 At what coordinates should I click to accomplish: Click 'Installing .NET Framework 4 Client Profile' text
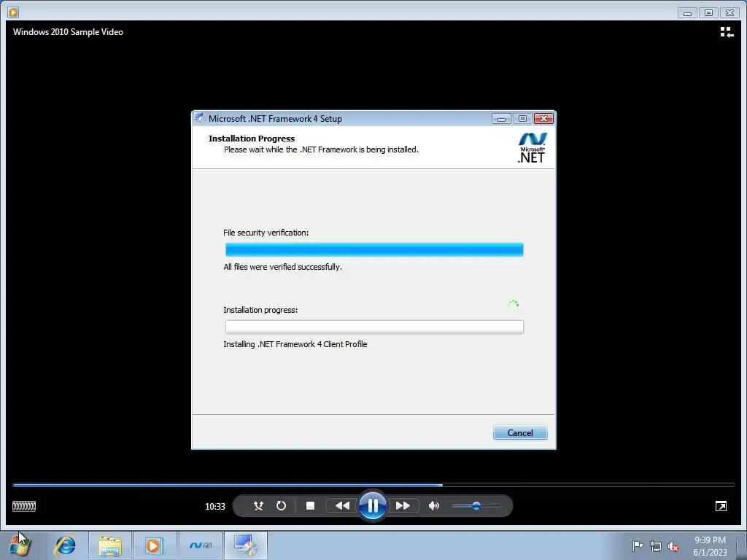(x=295, y=344)
